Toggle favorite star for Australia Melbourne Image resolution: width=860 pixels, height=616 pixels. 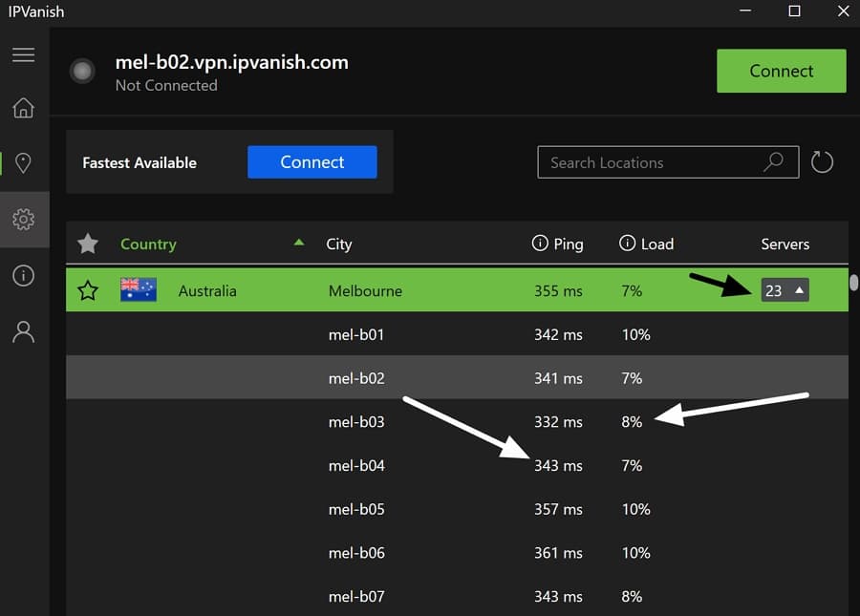click(88, 290)
